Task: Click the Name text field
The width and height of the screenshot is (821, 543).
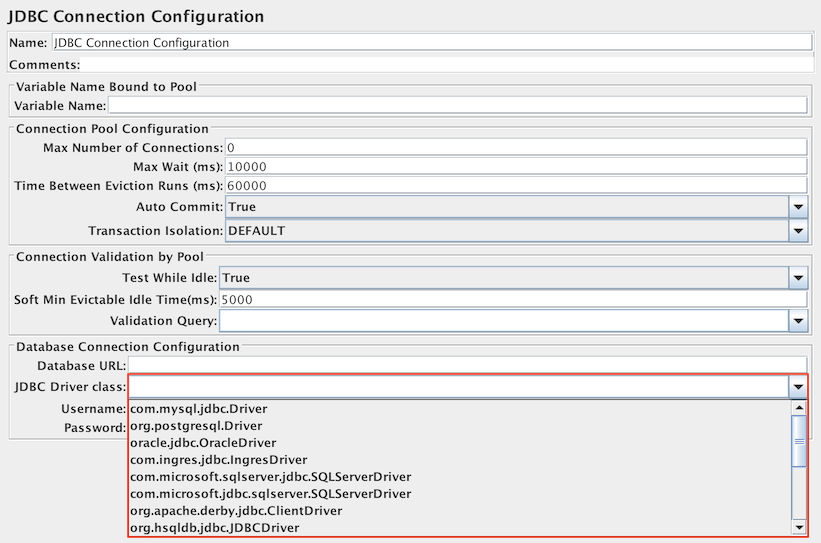Action: tap(430, 43)
